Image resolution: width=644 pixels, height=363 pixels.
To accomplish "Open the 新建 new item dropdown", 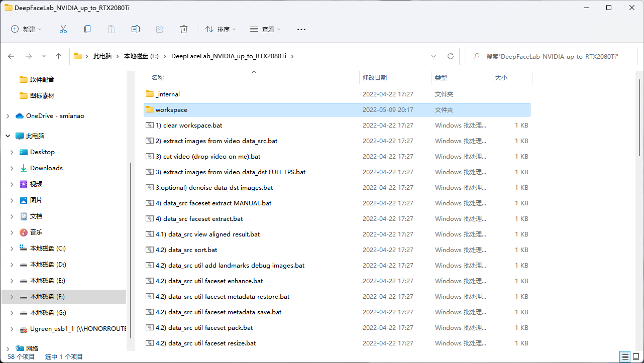I will [x=27, y=29].
